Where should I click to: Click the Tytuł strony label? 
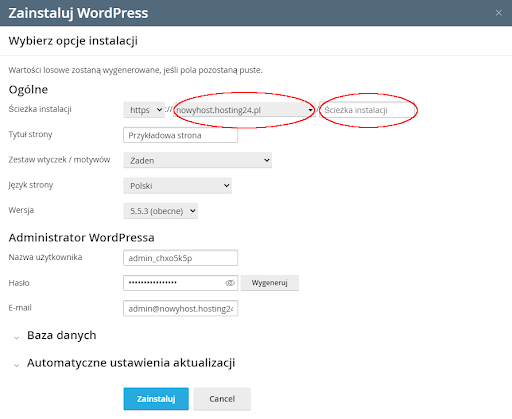coord(30,134)
